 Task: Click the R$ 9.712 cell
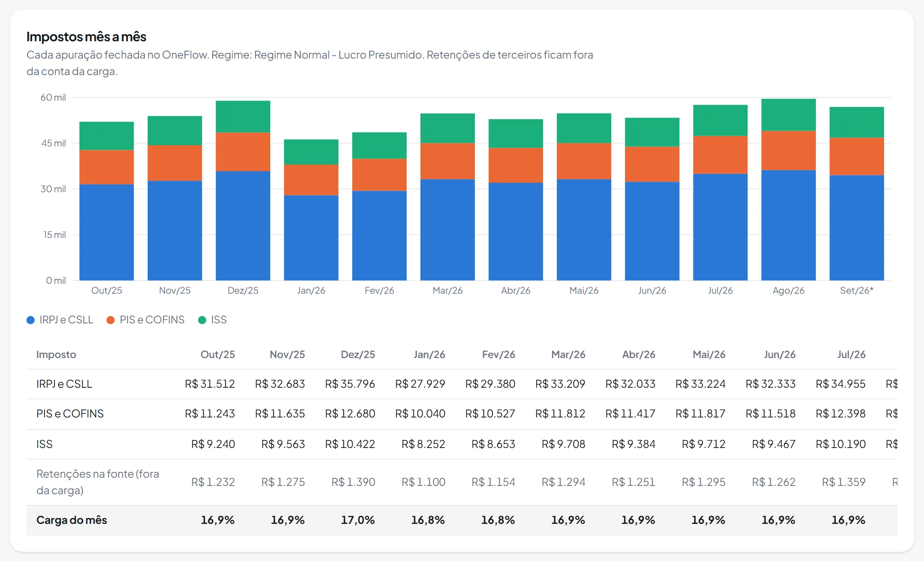(x=704, y=444)
